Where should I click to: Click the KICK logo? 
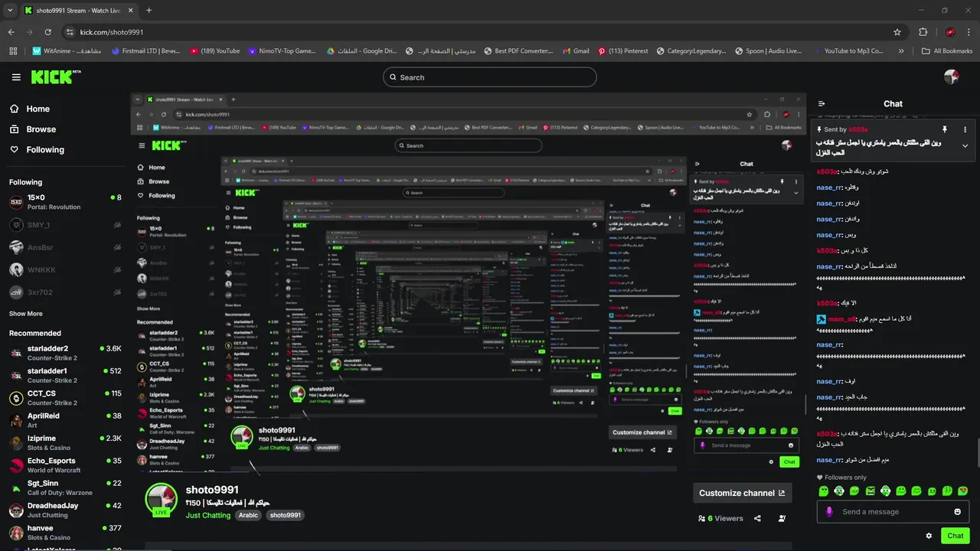click(x=55, y=77)
